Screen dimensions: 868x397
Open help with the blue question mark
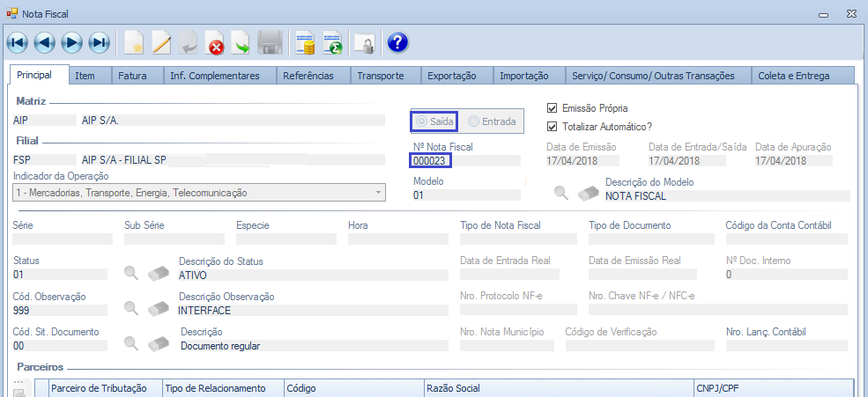397,42
